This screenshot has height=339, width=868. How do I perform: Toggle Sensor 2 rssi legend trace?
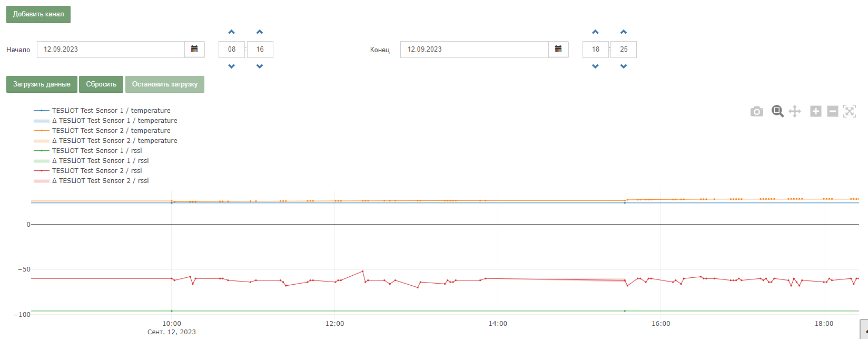pyautogui.click(x=88, y=171)
